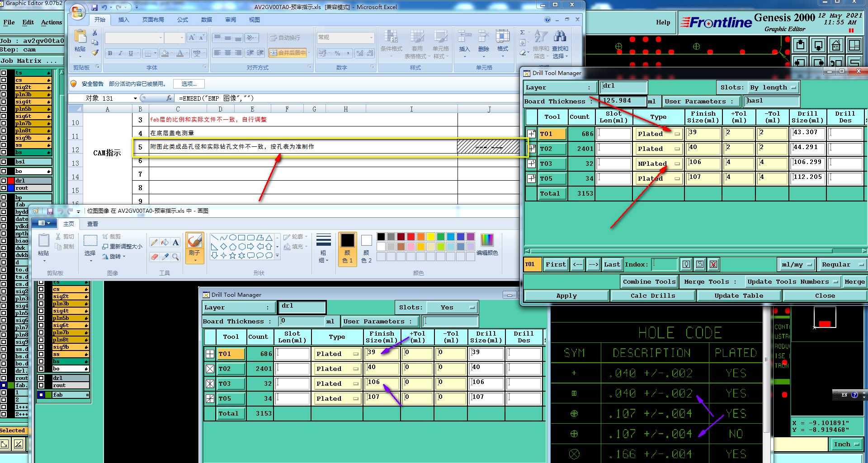This screenshot has height=463, width=868.
Task: Toggle Bold in Excel ribbon
Action: click(x=110, y=53)
